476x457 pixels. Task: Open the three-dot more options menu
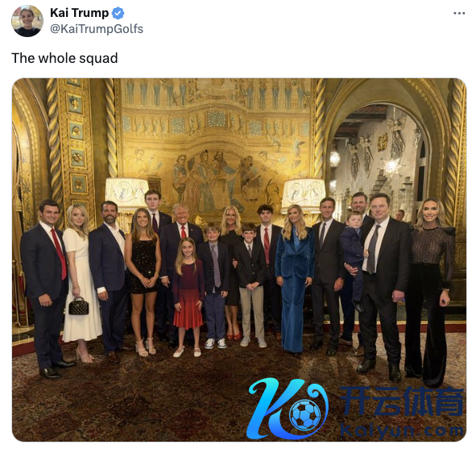(459, 13)
